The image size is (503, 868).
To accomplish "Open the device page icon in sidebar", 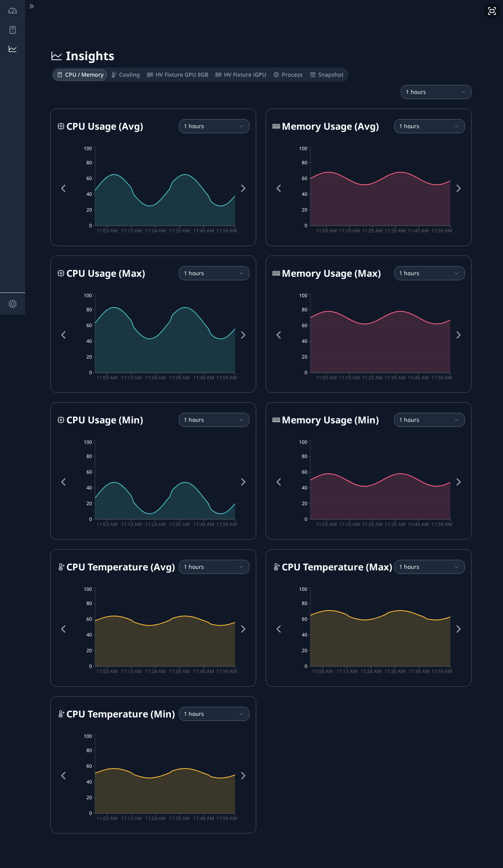I will [x=13, y=30].
